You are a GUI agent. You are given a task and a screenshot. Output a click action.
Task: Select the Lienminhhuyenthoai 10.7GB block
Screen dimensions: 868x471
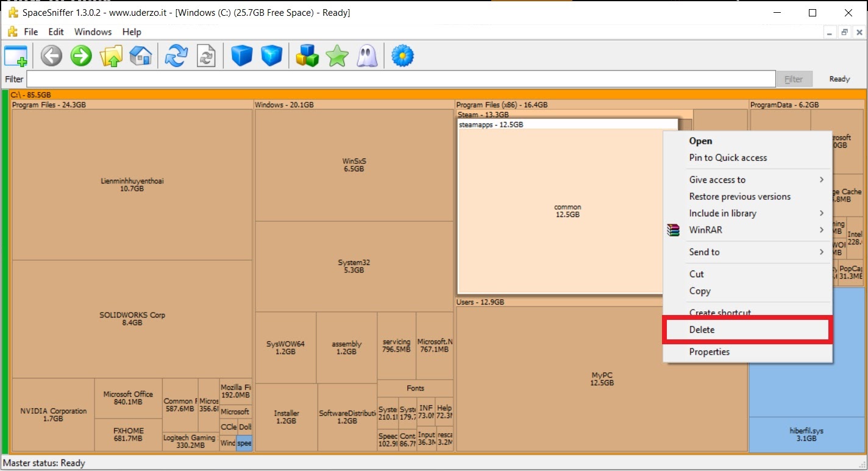(132, 185)
